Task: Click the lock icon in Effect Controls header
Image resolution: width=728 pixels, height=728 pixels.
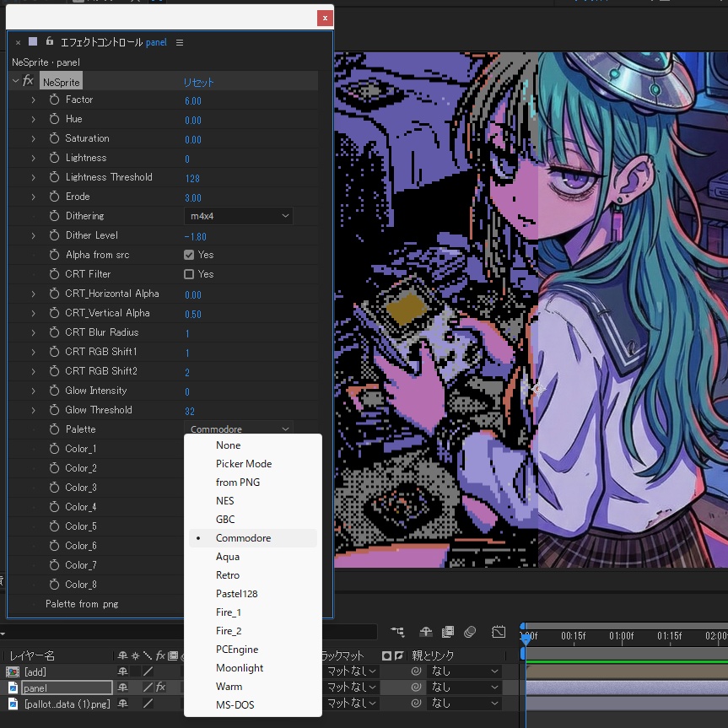Action: (49, 41)
